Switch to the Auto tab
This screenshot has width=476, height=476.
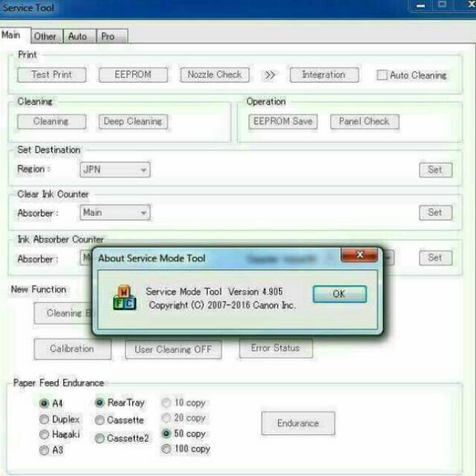tap(77, 36)
